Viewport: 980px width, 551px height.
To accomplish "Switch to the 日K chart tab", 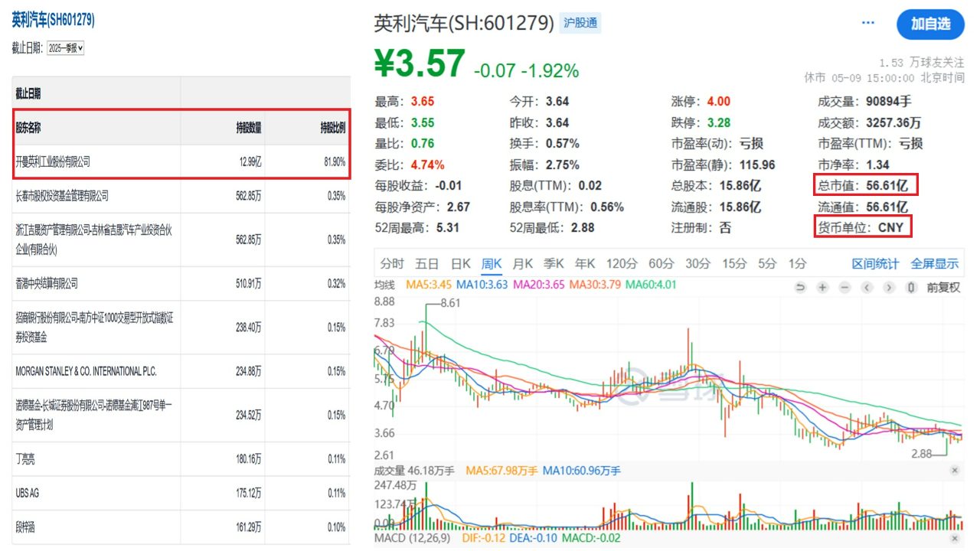I will click(x=460, y=263).
